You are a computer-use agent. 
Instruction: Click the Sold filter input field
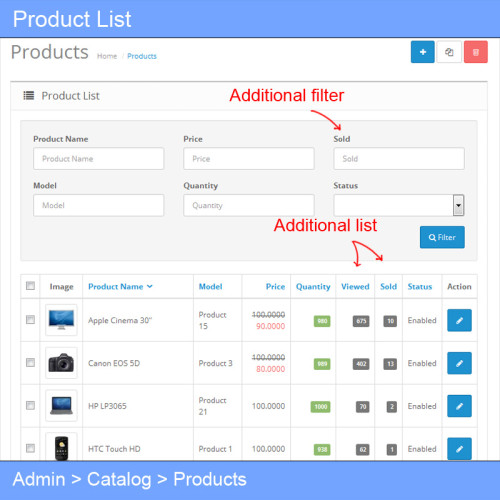tap(399, 159)
